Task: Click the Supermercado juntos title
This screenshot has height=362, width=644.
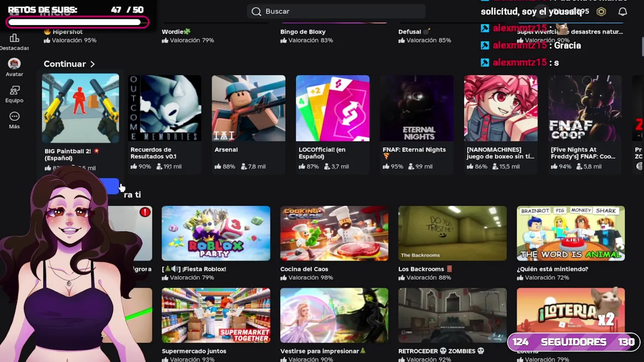Action: [x=194, y=351]
